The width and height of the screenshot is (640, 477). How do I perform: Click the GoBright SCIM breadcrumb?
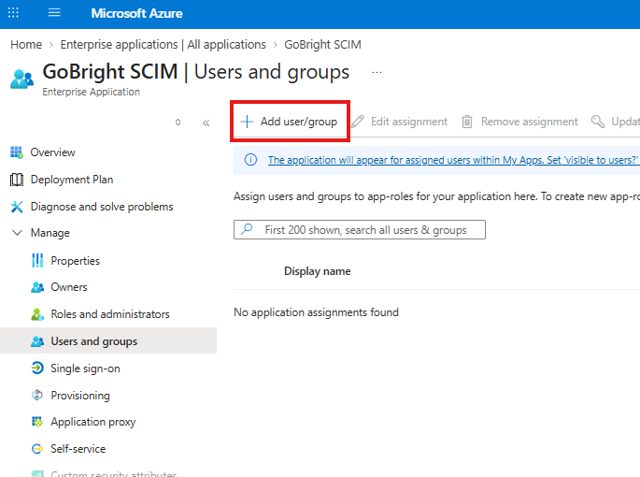(322, 44)
